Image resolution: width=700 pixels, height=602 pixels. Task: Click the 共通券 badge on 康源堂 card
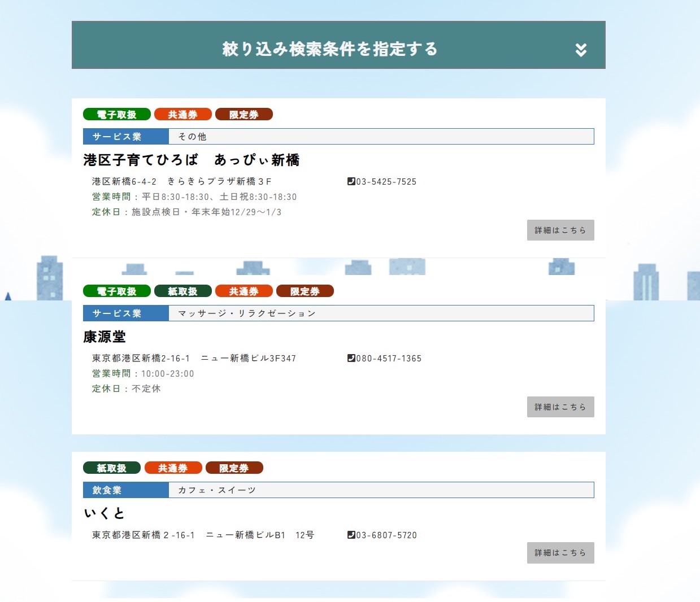(244, 291)
